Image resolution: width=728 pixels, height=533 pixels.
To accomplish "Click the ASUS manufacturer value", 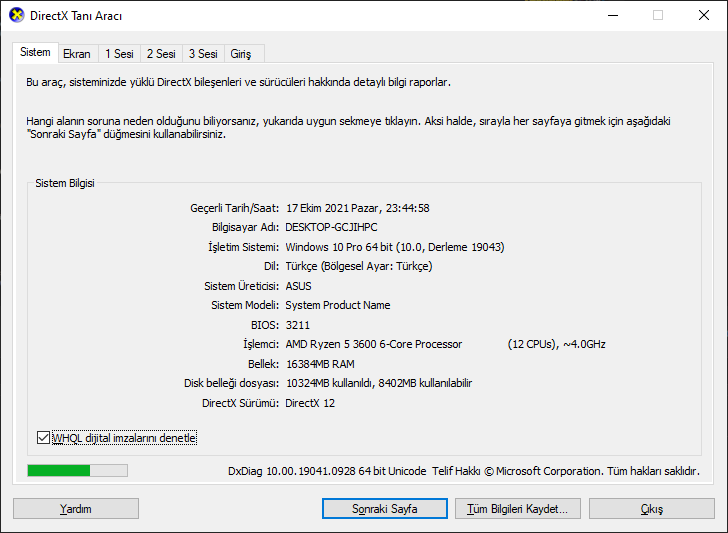I will click(299, 286).
